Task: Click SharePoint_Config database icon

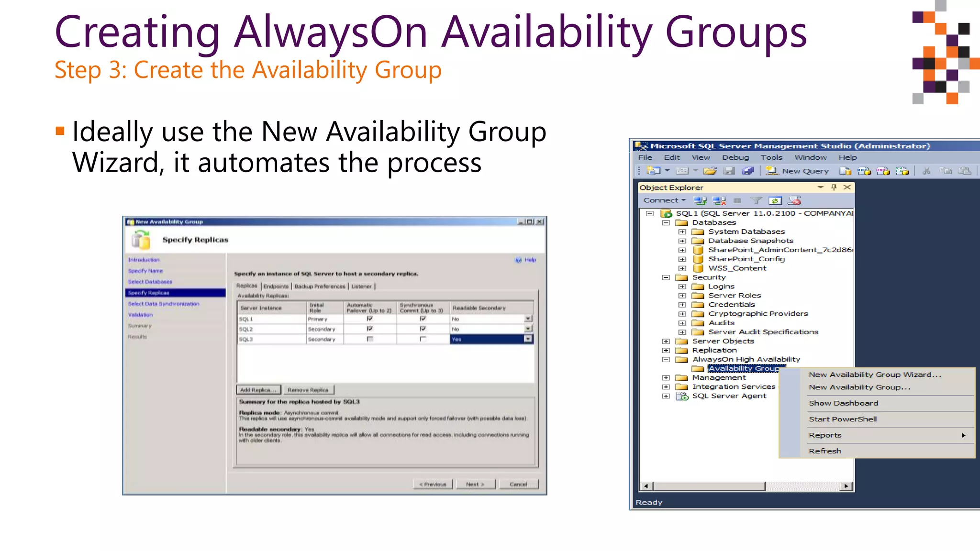Action: [x=698, y=259]
